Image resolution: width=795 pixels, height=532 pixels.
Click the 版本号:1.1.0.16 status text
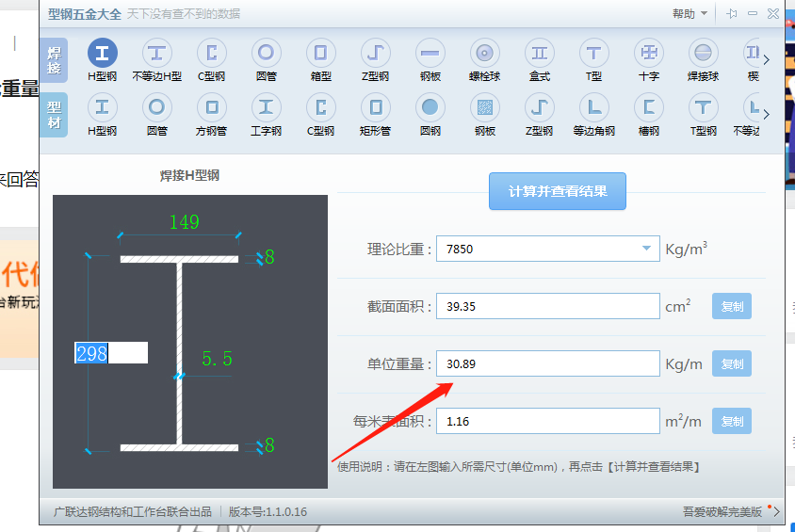(x=268, y=511)
